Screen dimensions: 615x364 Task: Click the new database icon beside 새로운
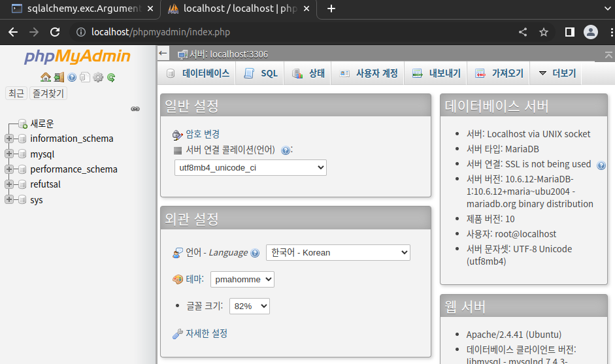[x=23, y=124]
